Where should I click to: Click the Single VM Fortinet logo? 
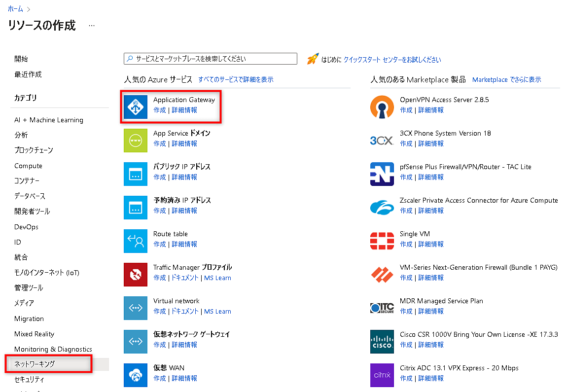(382, 241)
